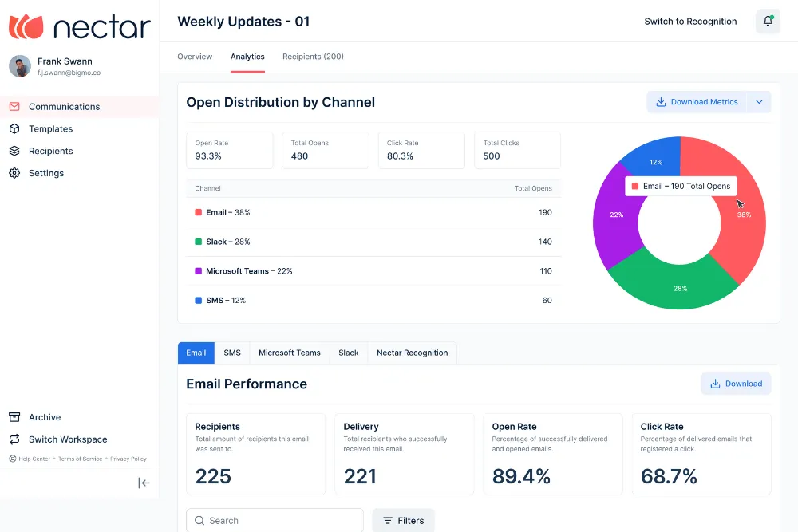Click the Total Opens 480 card

pos(326,150)
